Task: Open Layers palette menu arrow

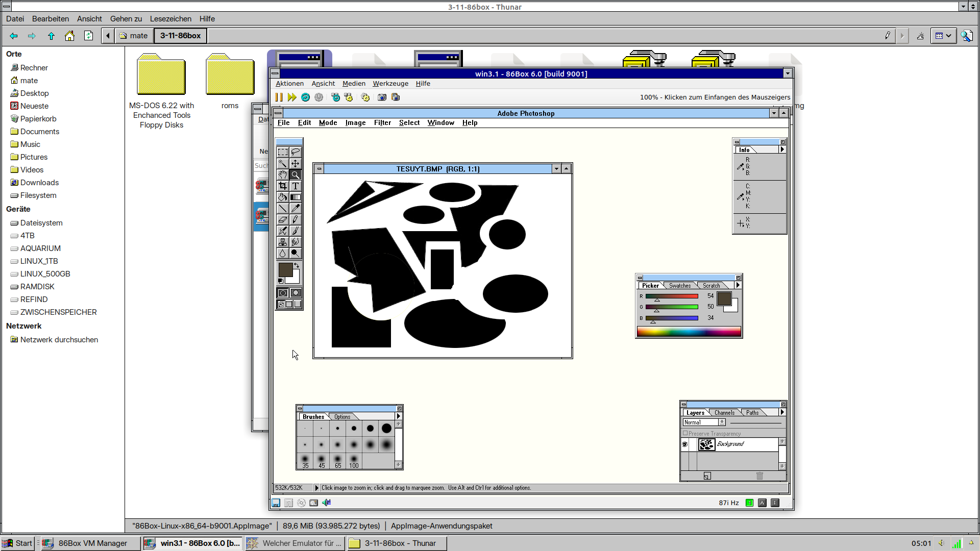Action: click(782, 412)
